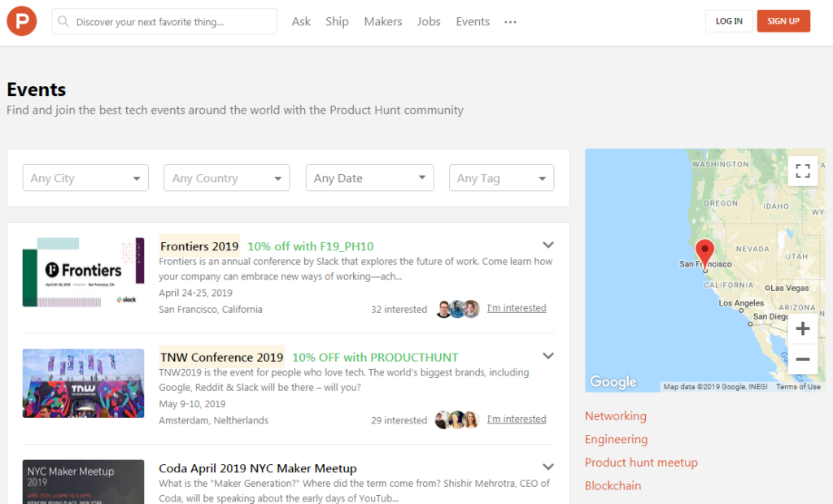Mark I'm interested for TNW Conference 2019

[x=517, y=419]
